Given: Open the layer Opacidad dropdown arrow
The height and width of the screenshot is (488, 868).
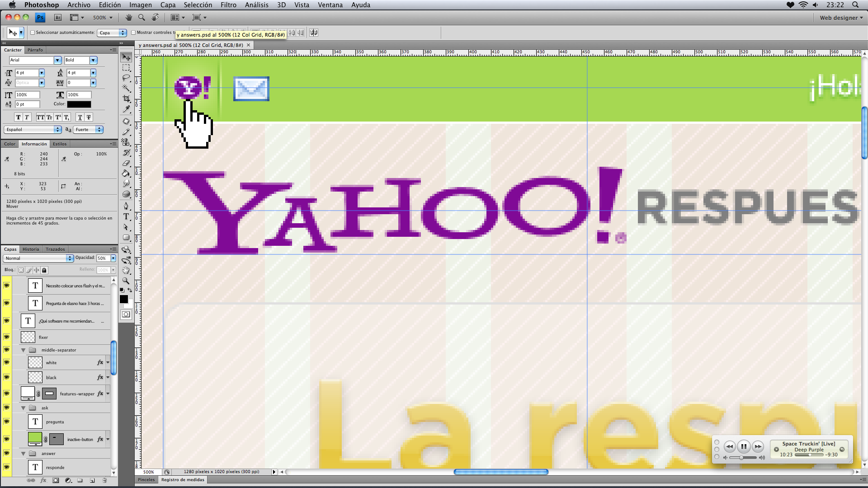Looking at the screenshot, I should tap(113, 258).
